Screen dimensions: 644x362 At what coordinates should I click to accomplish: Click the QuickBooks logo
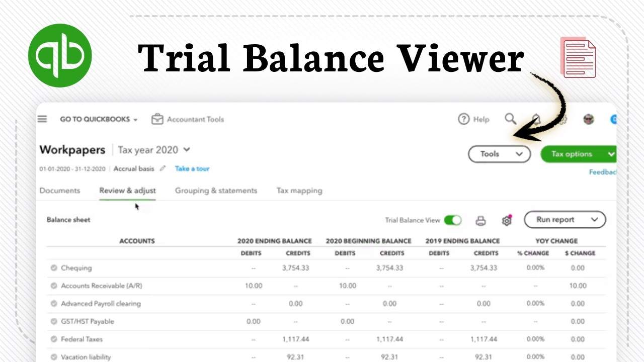pyautogui.click(x=60, y=55)
